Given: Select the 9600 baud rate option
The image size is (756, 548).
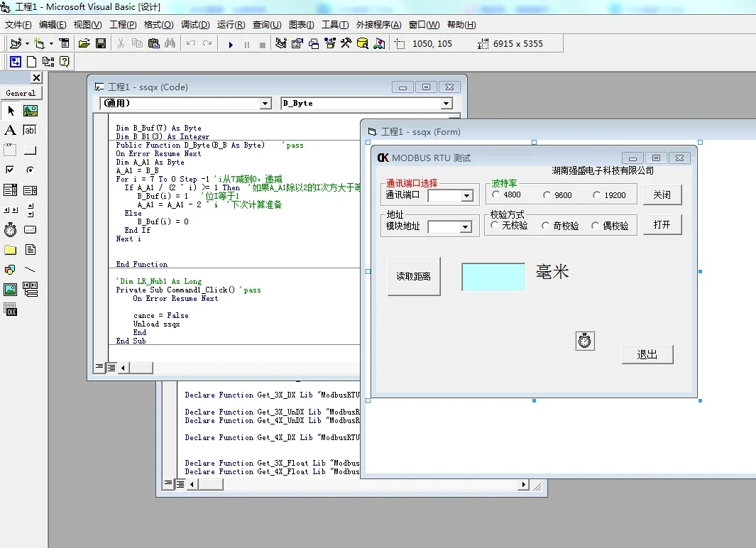Looking at the screenshot, I should click(557, 195).
